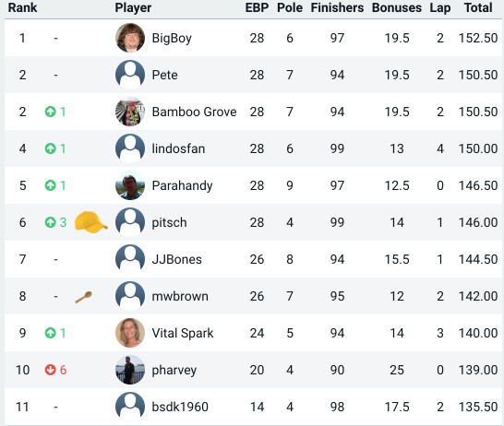
Task: Sort by the Finishers column header
Action: (x=337, y=7)
